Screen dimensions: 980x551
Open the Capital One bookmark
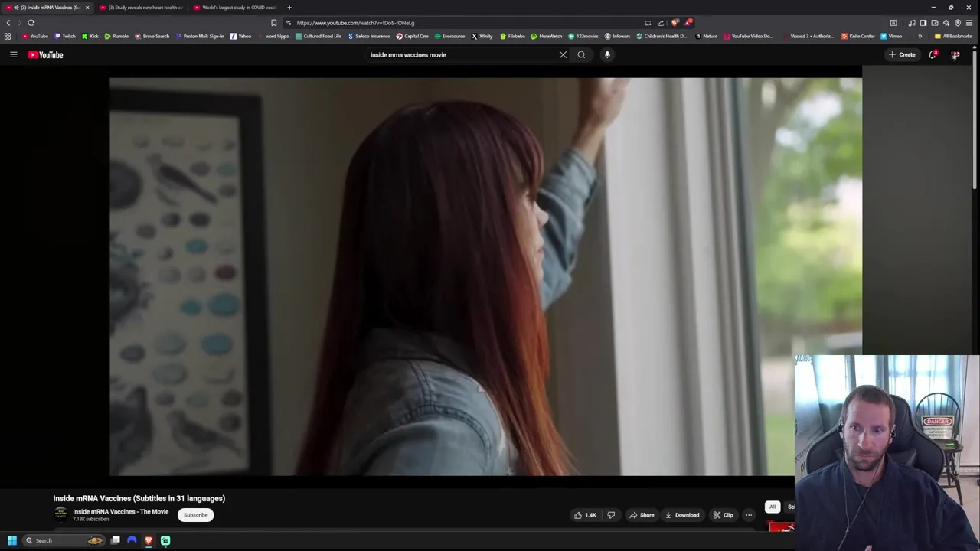click(x=413, y=36)
